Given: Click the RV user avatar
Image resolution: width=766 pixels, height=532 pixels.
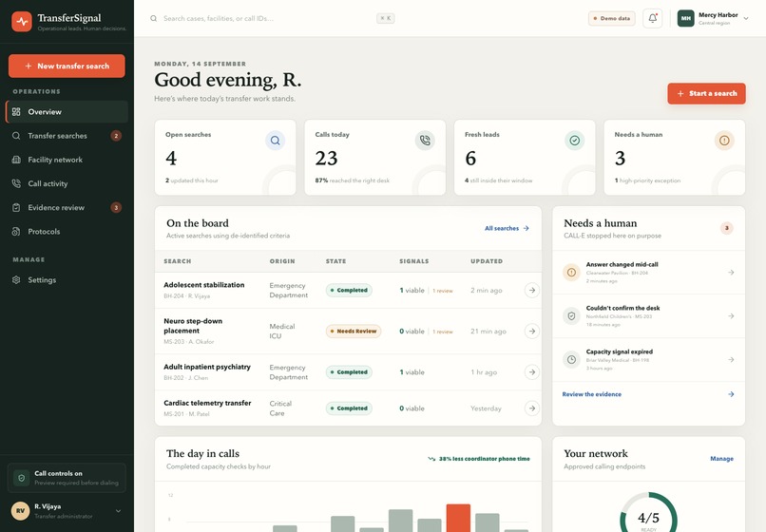Looking at the screenshot, I should pos(20,511).
